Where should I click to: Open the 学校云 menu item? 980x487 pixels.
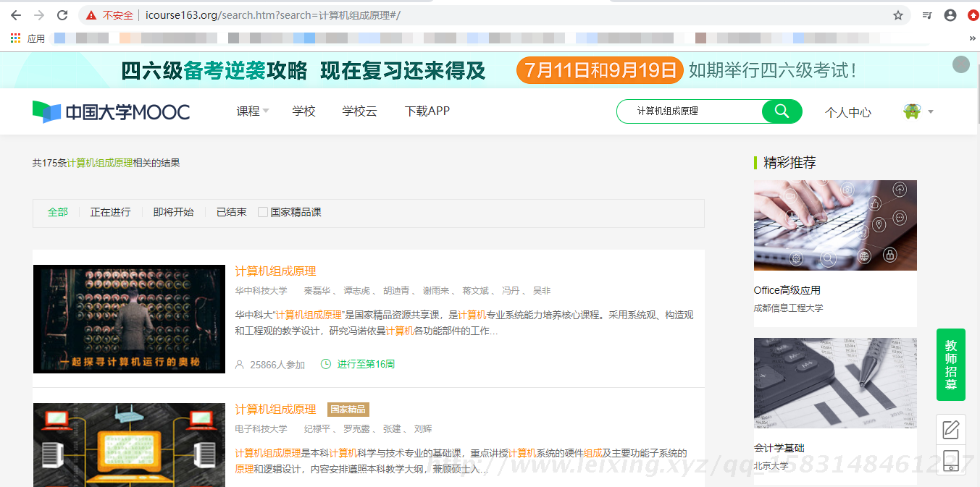[x=360, y=111]
